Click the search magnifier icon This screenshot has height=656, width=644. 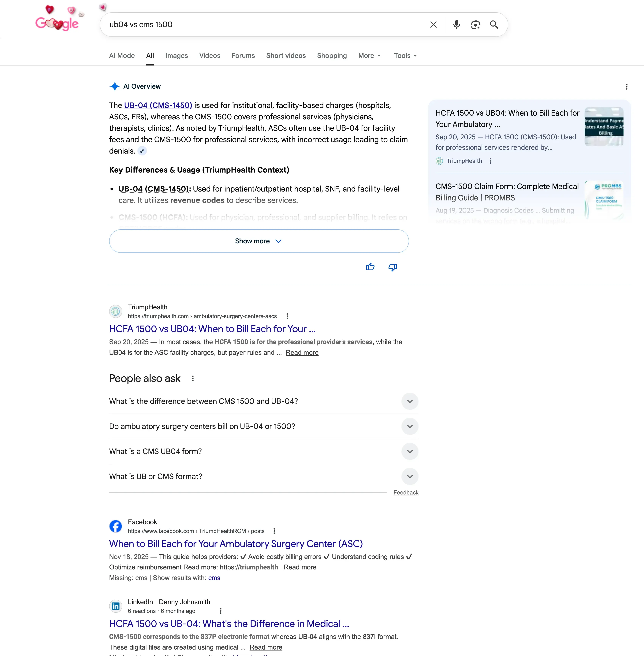point(494,25)
